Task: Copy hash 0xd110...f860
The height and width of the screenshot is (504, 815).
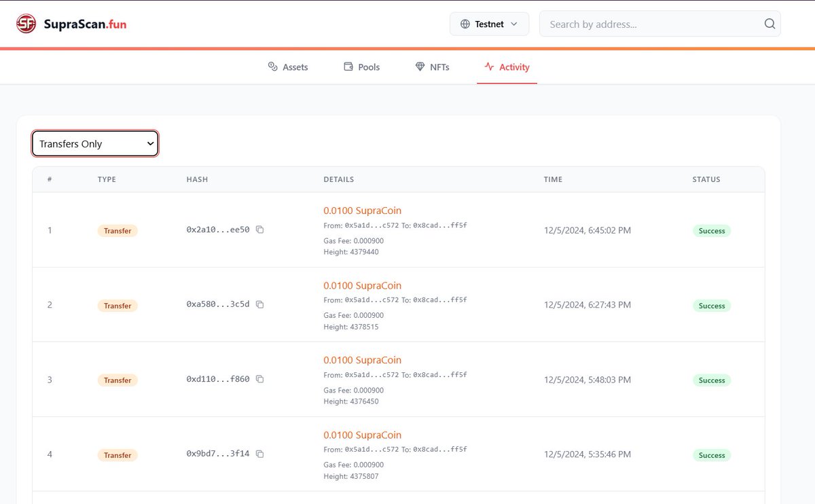Action: coord(259,379)
